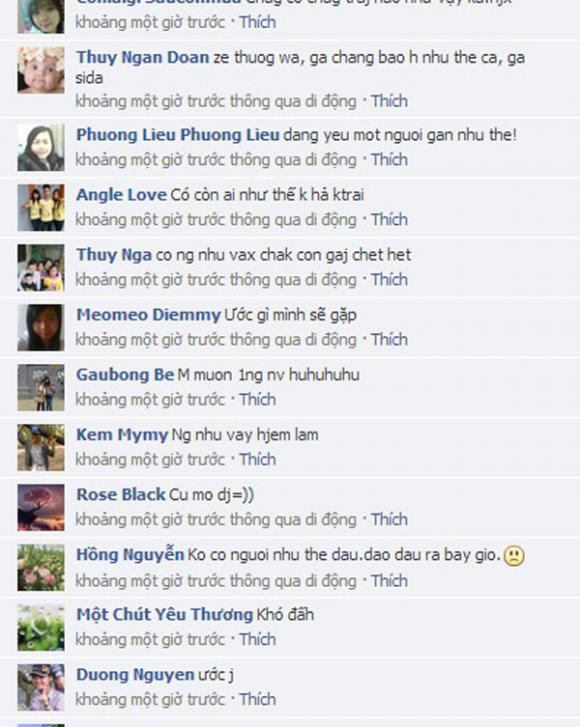
Task: Open Kem Mymy's profile name
Action: click(121, 435)
